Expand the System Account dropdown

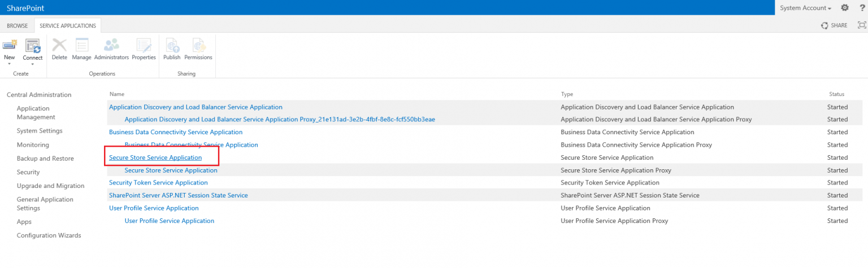click(x=805, y=8)
